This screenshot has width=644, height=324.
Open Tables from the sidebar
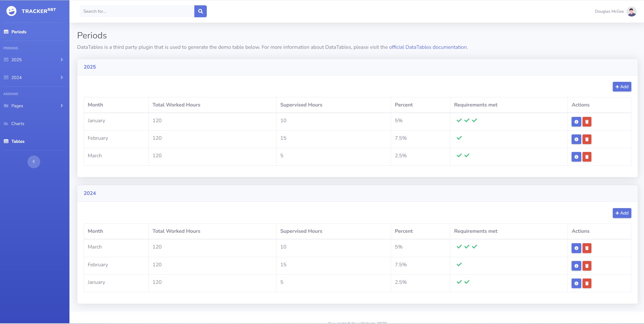coord(18,141)
